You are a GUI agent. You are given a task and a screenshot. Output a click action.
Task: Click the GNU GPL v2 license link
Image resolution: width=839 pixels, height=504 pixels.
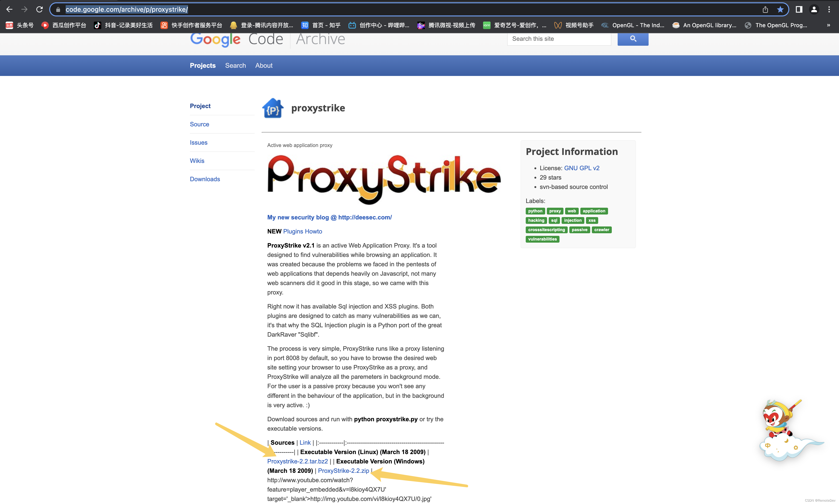tap(582, 168)
